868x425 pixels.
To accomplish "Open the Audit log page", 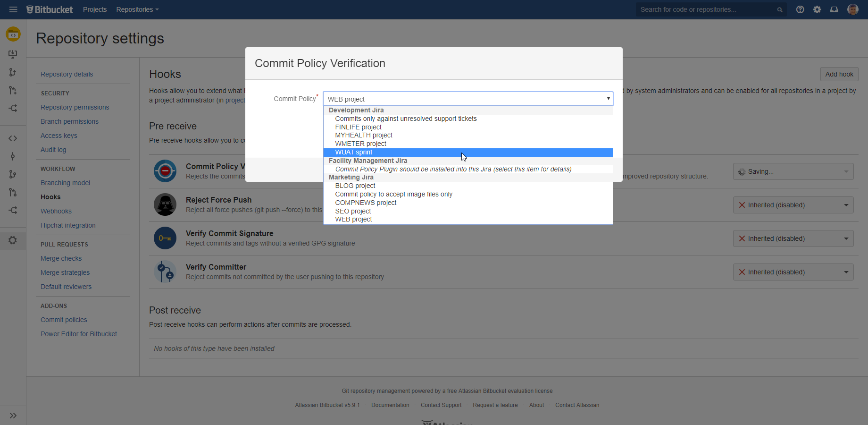I will click(x=53, y=150).
